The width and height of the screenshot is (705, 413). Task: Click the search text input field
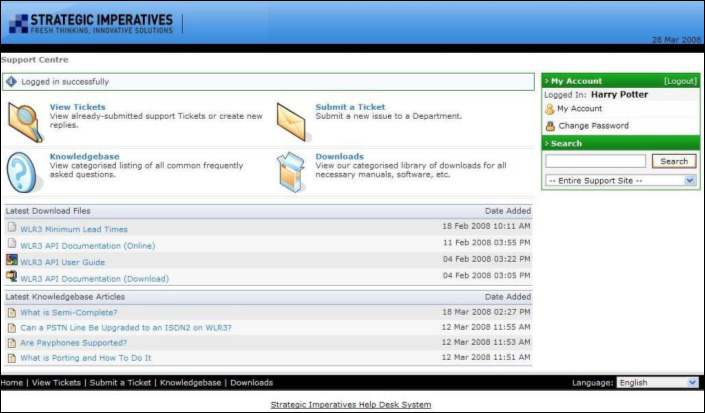click(596, 161)
